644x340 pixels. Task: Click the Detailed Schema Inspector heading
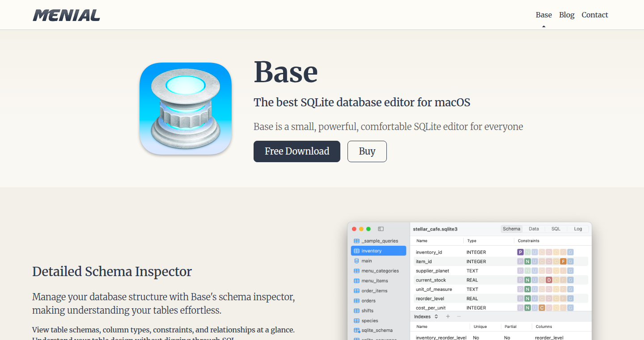112,272
